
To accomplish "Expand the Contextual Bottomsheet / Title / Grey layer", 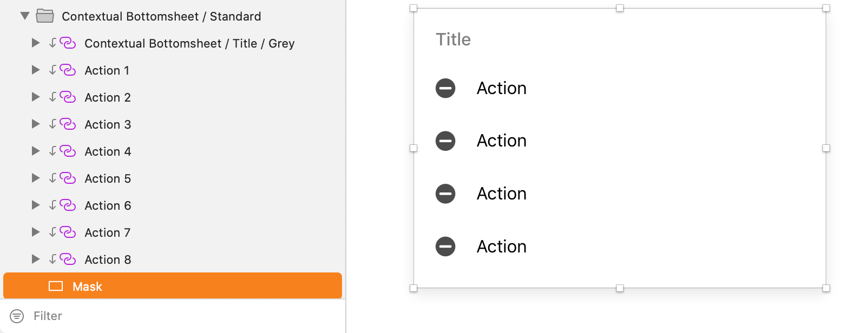I will (36, 43).
